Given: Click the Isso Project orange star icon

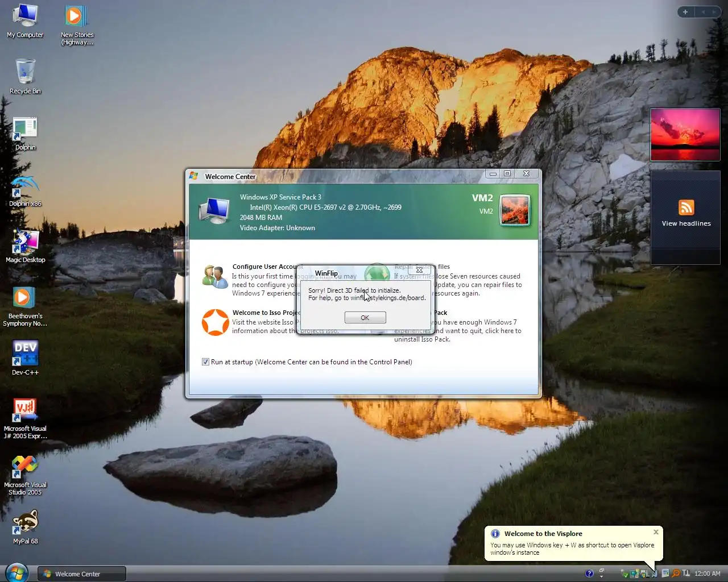Looking at the screenshot, I should (216, 322).
